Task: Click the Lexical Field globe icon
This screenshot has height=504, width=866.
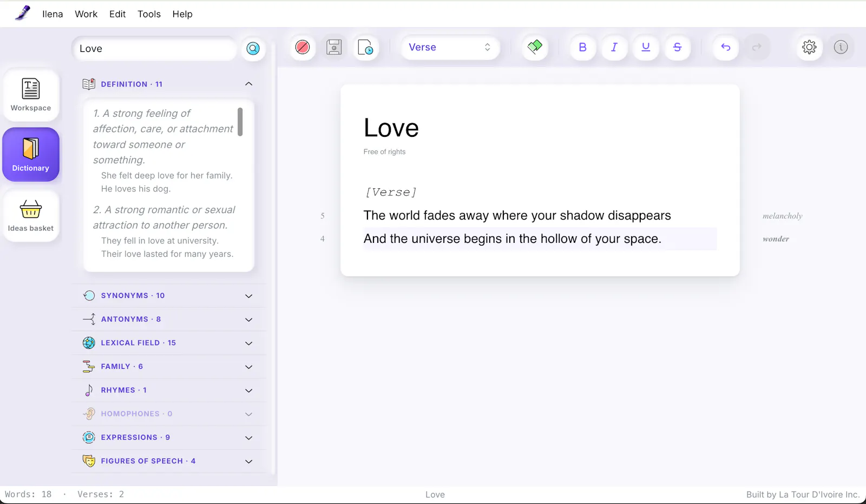Action: tap(89, 343)
